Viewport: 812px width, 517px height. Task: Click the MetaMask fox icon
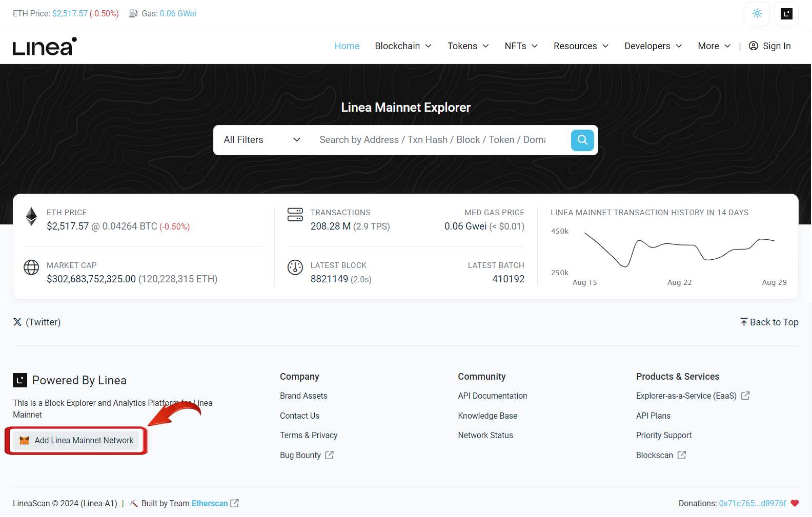[24, 441]
